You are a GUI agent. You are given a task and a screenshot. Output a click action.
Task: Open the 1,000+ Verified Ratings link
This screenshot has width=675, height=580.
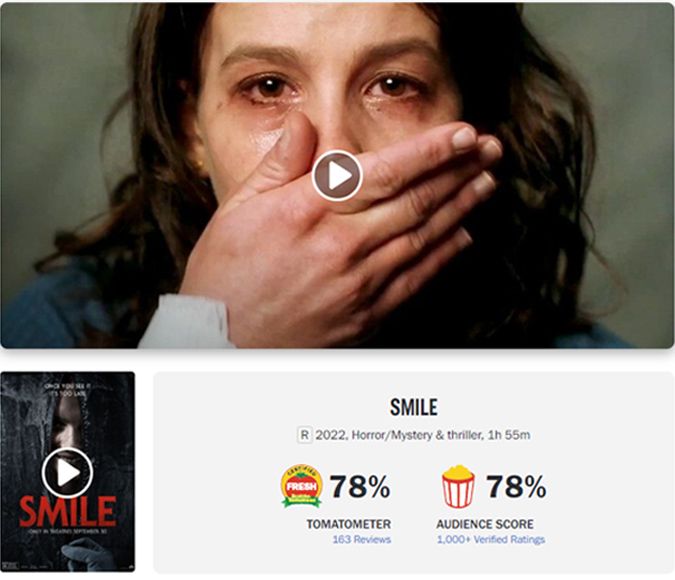(491, 540)
